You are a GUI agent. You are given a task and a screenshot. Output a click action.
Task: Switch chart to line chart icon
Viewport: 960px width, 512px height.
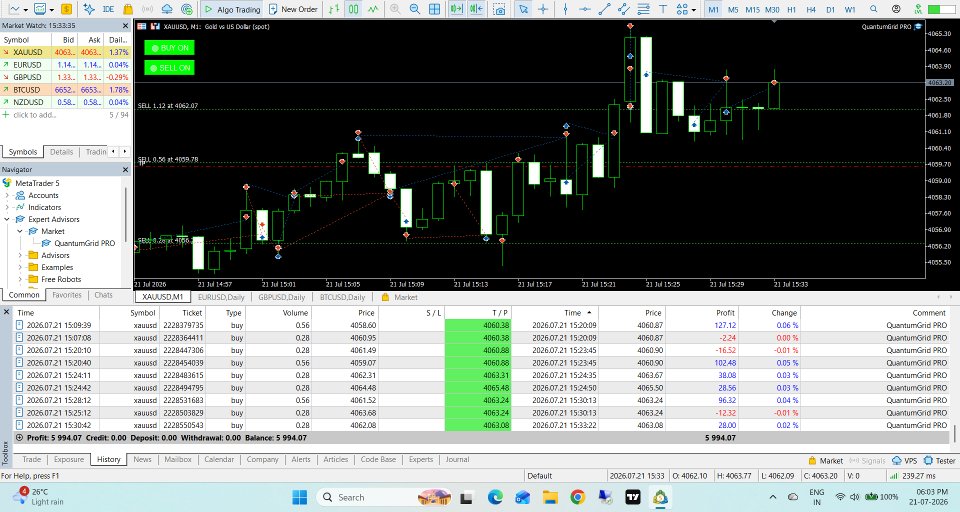pyautogui.click(x=373, y=9)
